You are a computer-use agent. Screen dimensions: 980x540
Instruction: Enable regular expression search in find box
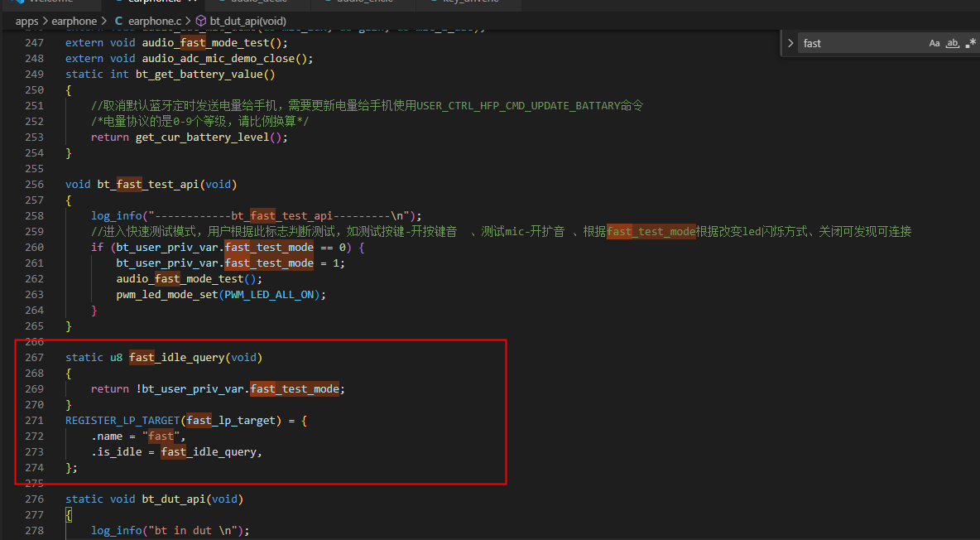970,43
